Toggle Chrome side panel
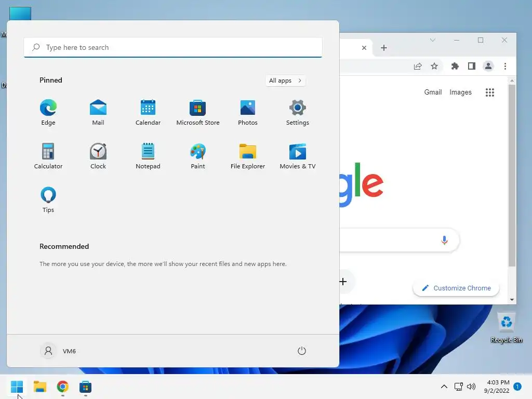532x399 pixels. point(472,66)
